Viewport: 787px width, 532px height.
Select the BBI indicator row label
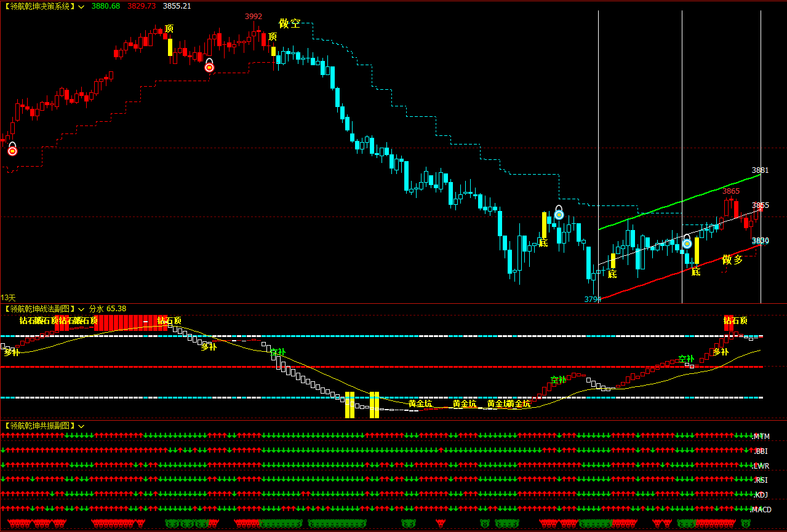click(x=761, y=451)
